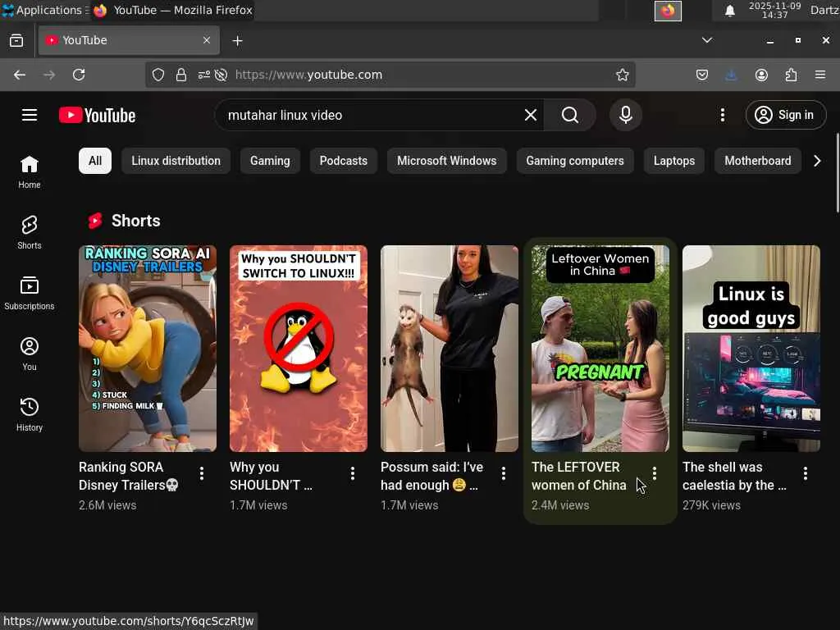The image size is (840, 630).
Task: Filter by Gaming computers chip
Action: pyautogui.click(x=575, y=161)
